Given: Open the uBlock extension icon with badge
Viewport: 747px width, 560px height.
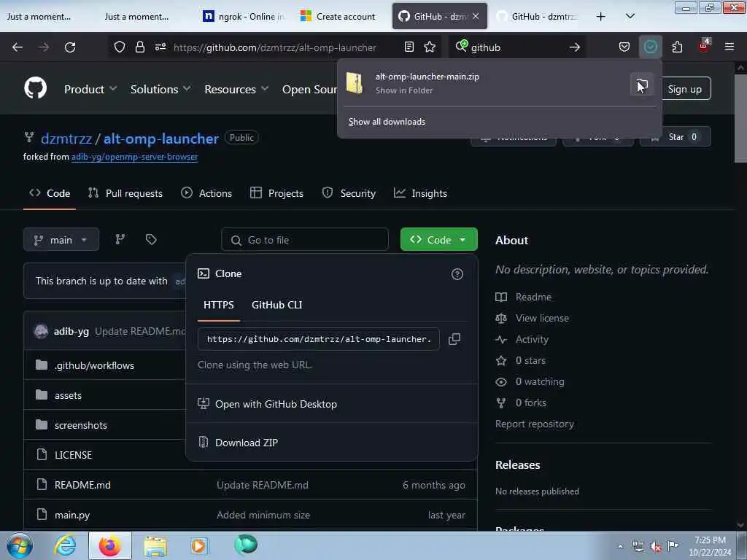Looking at the screenshot, I should (704, 46).
